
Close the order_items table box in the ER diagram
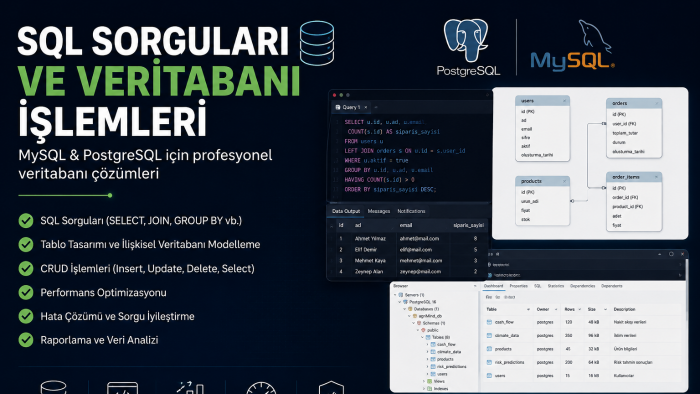click(656, 177)
